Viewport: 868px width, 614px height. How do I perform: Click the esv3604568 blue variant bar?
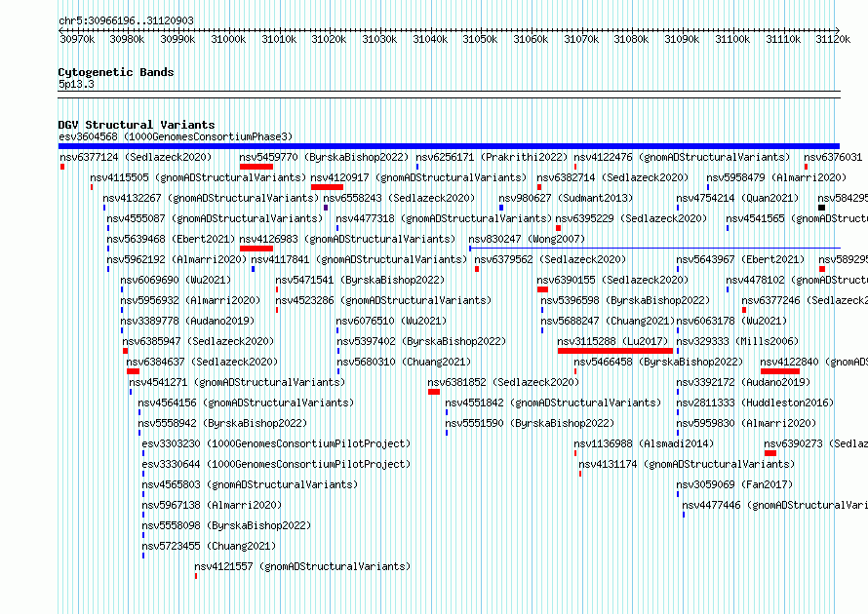449,146
